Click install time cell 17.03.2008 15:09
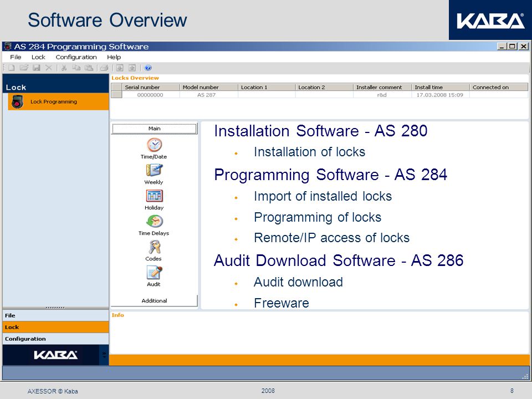532x399 pixels. (x=439, y=95)
